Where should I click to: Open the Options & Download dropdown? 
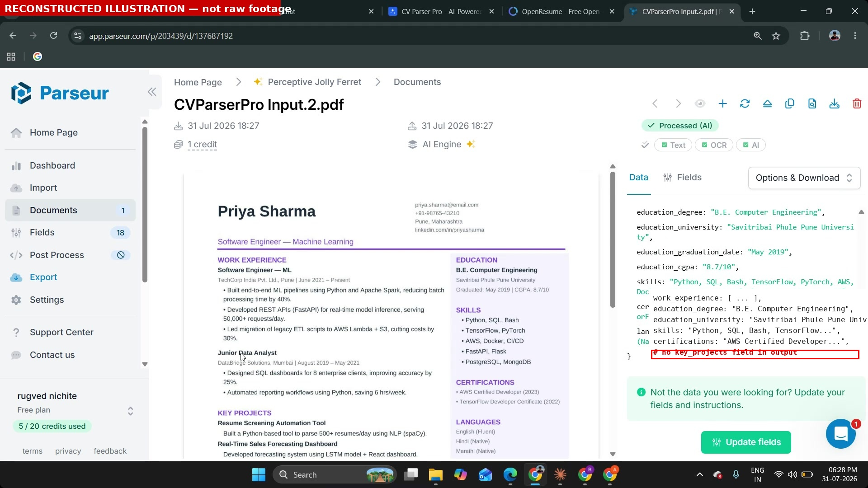(x=804, y=178)
